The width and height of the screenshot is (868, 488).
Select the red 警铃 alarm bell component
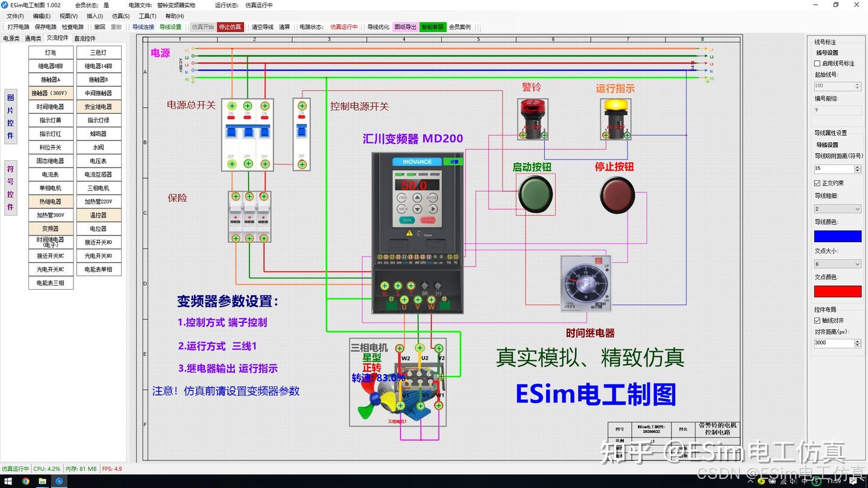532,119
